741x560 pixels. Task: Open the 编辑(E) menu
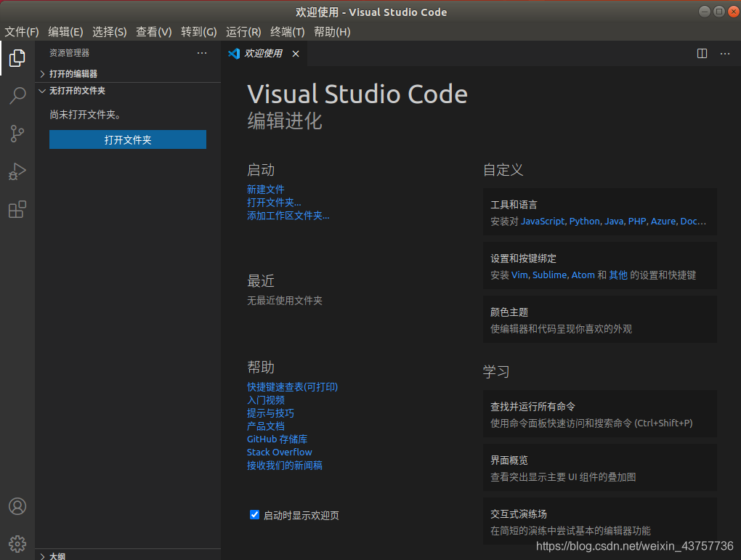click(65, 32)
